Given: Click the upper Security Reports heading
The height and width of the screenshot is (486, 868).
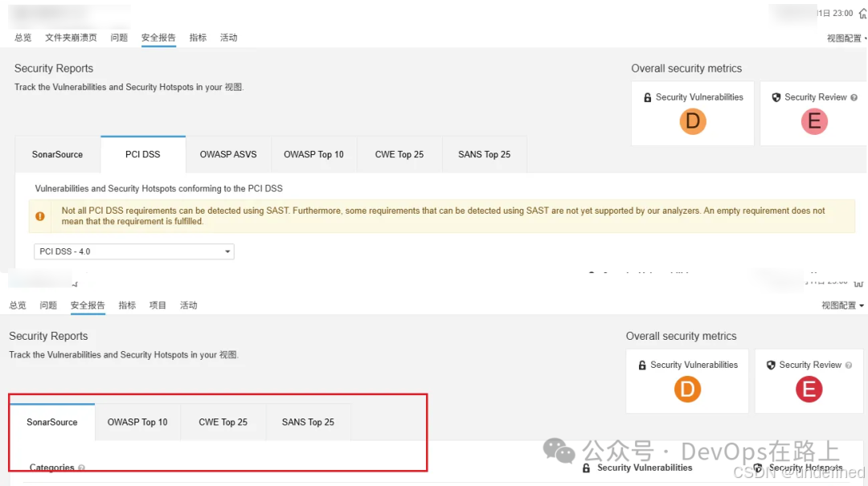Looking at the screenshot, I should (54, 68).
